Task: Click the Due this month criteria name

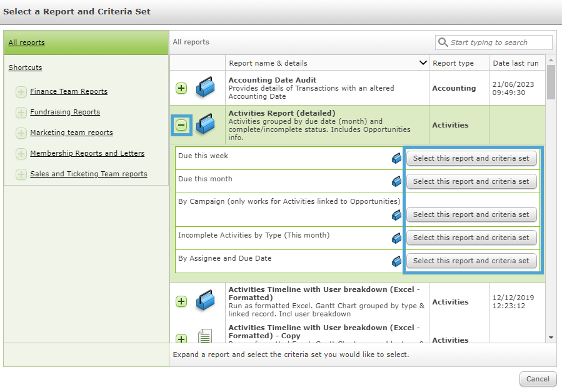Action: (205, 179)
